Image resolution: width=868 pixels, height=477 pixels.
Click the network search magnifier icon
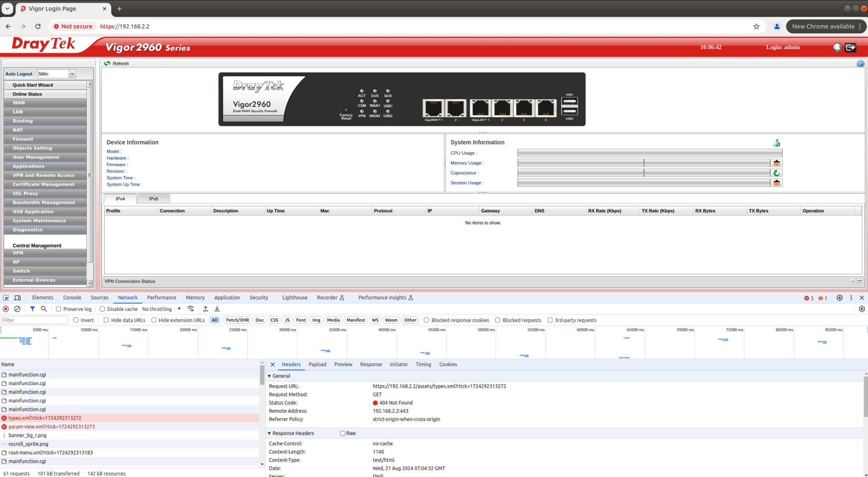coord(44,309)
